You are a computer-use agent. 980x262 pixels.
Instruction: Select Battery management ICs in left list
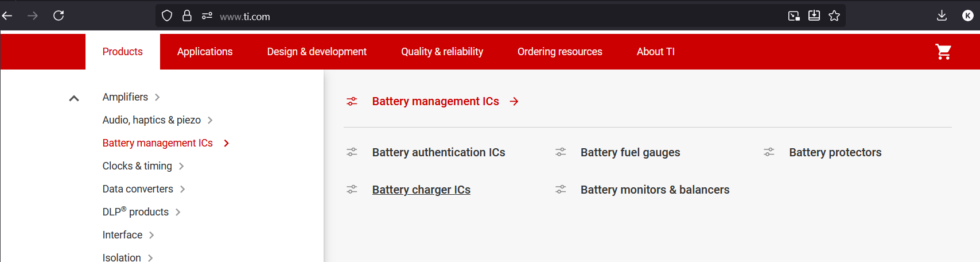pyautogui.click(x=158, y=143)
